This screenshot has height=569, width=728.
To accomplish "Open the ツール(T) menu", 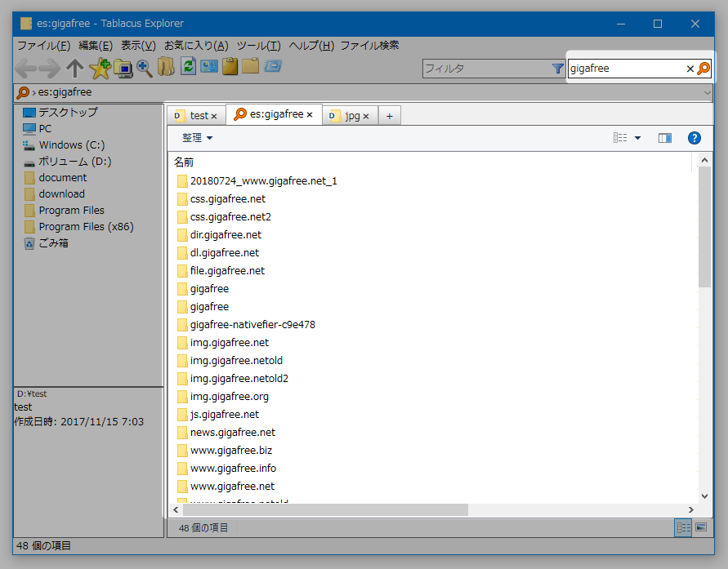I will tap(259, 46).
